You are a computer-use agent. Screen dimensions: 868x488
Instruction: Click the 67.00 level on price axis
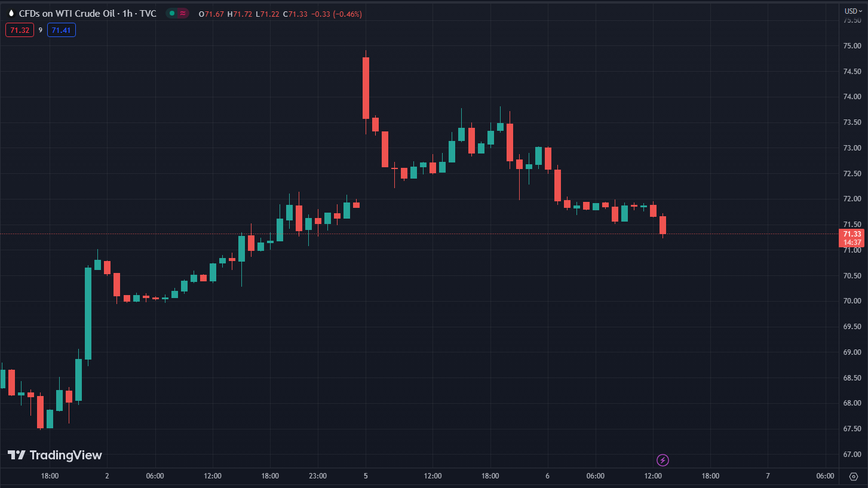(x=851, y=455)
